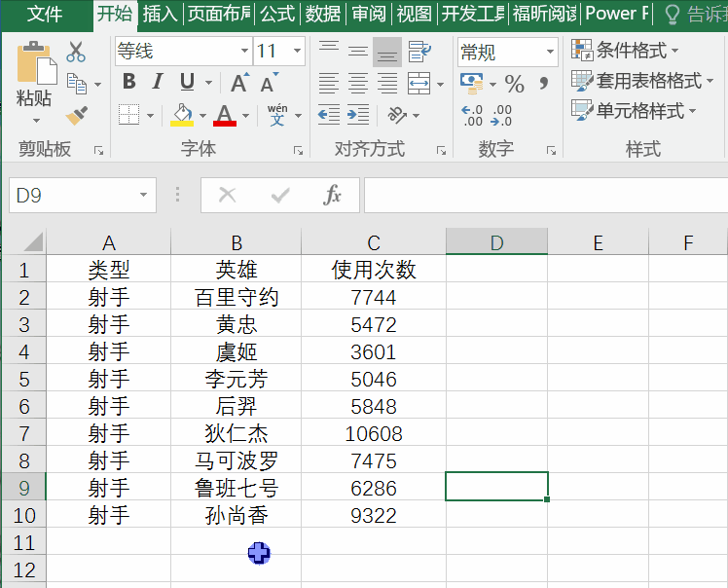Open the font name dropdown
This screenshot has width=728, height=588.
[x=244, y=52]
